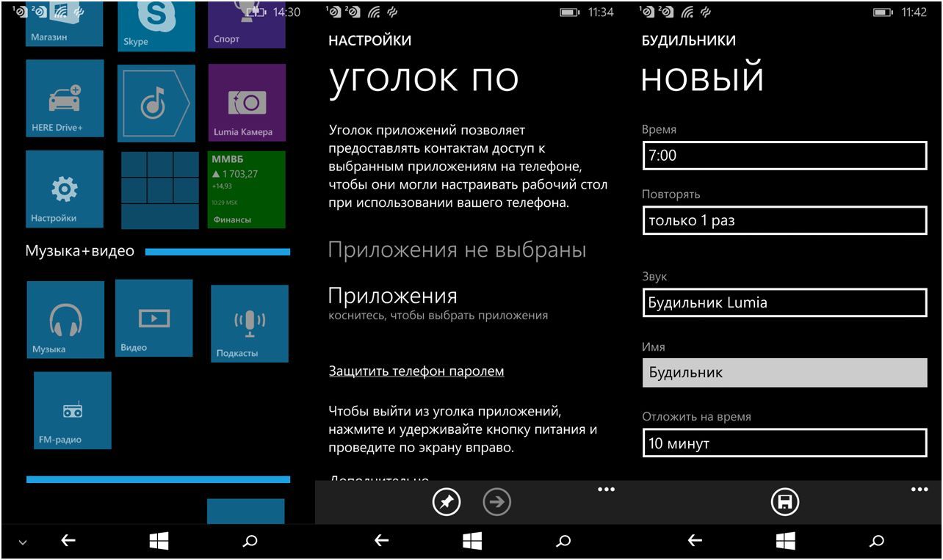Save the new alarm with the save icon
Image resolution: width=943 pixels, height=560 pixels.
point(784,502)
